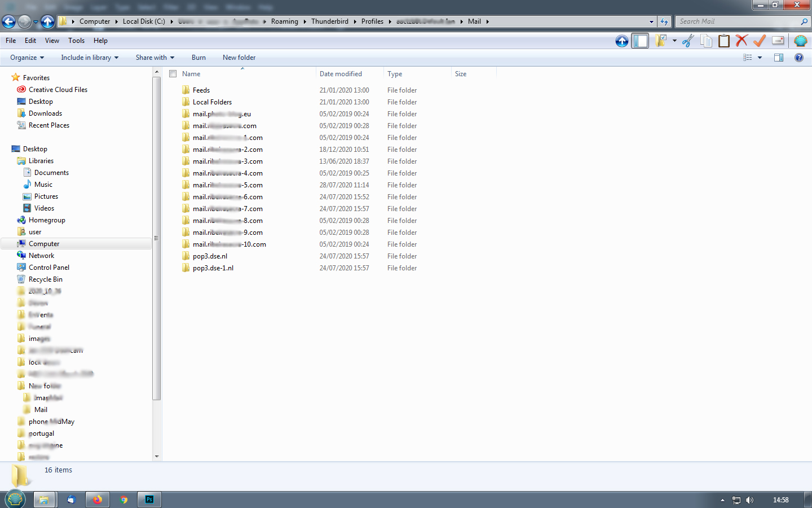The width and height of the screenshot is (812, 508).
Task: Click the Burn button
Action: point(198,58)
